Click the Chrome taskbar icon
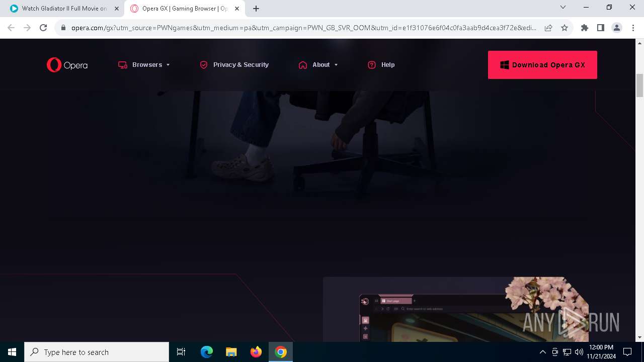 [281, 352]
